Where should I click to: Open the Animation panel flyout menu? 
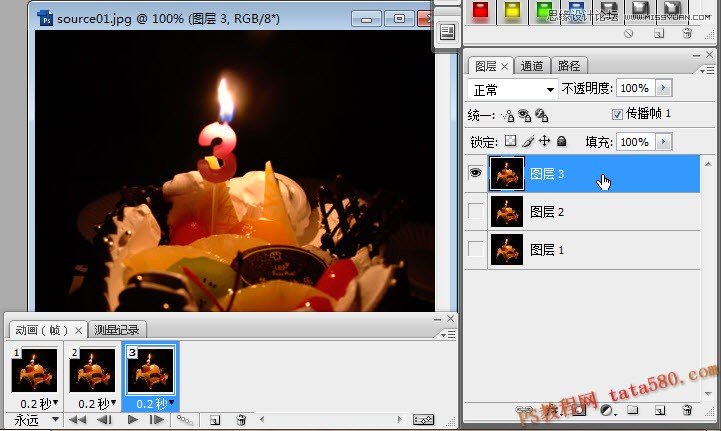tap(448, 334)
